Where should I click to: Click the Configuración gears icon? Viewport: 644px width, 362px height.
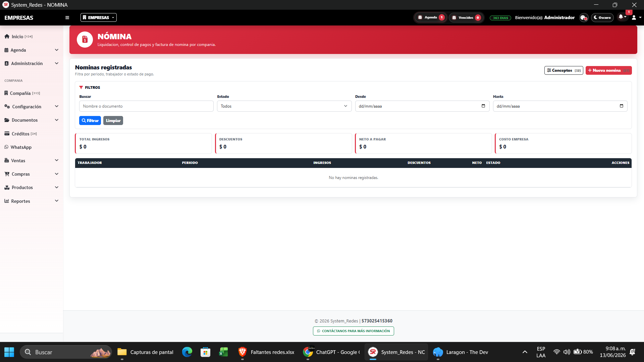pyautogui.click(x=7, y=107)
